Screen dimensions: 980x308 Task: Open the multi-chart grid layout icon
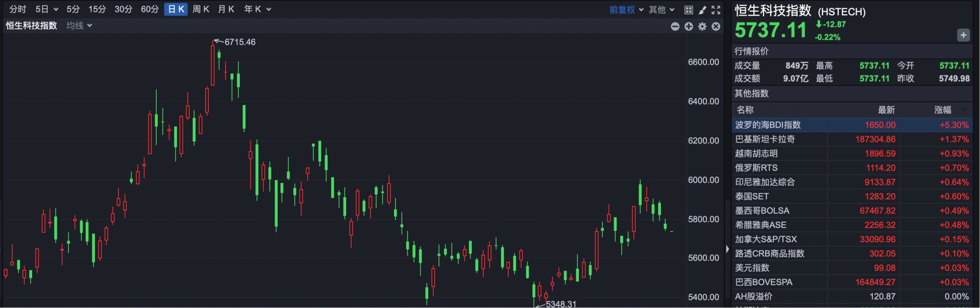[x=689, y=10]
